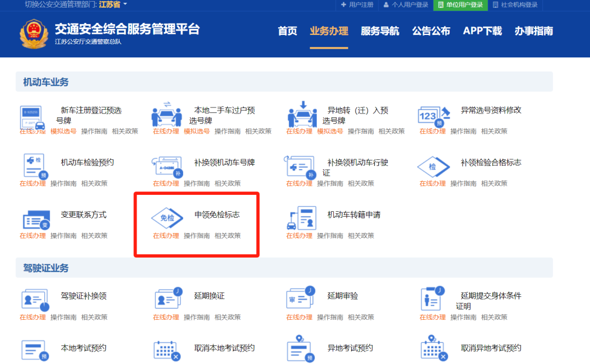Click the 本地二手车过户 car transfer icon

tap(167, 114)
